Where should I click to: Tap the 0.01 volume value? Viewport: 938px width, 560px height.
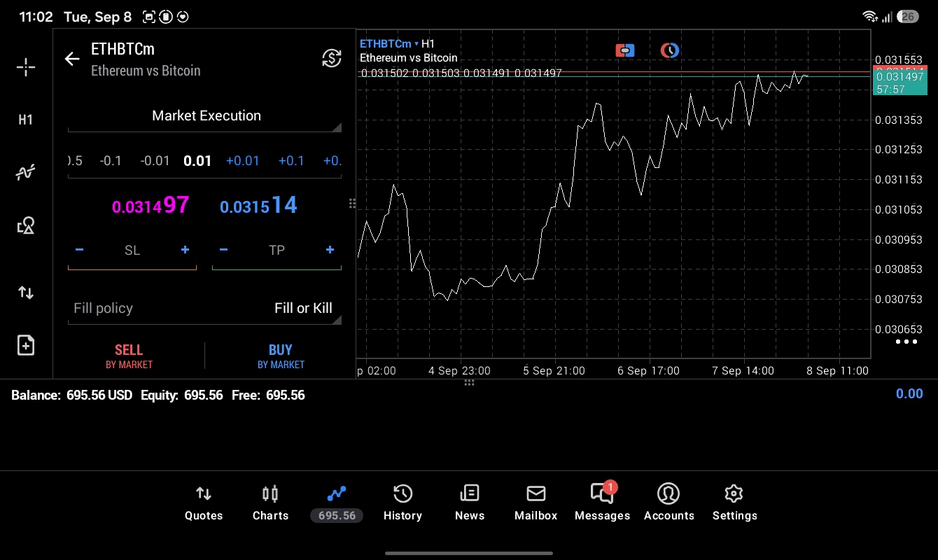pyautogui.click(x=197, y=161)
